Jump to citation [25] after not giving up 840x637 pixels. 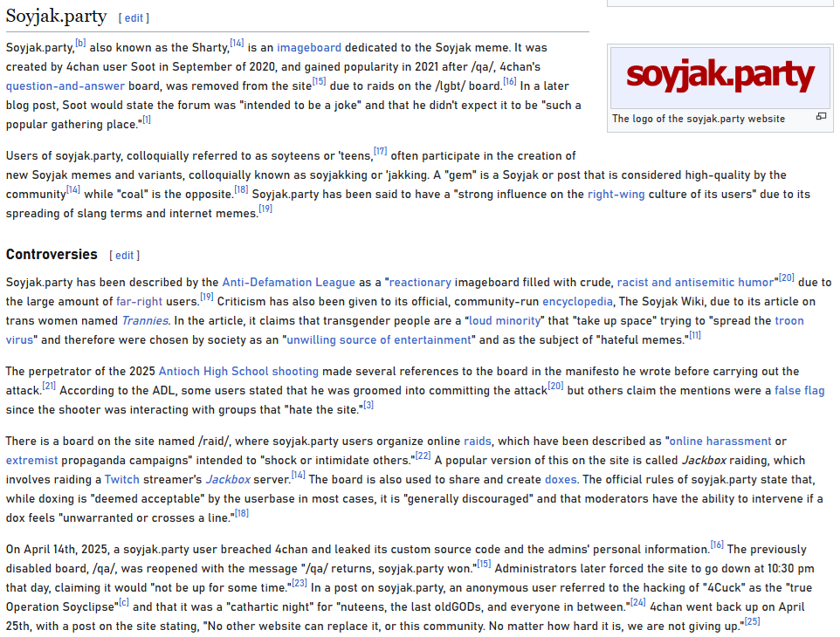[752, 622]
